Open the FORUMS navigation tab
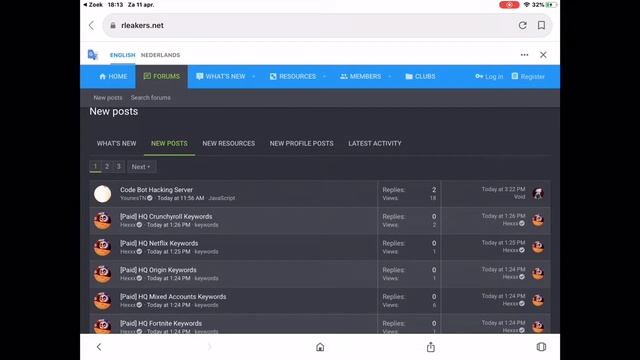Screen dimensions: 640x360 click(x=162, y=76)
